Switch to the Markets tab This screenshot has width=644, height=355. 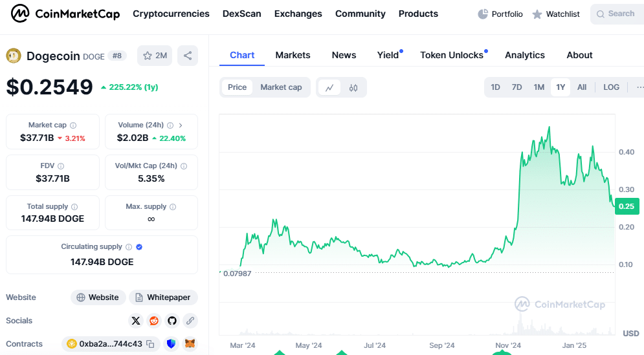(x=293, y=55)
